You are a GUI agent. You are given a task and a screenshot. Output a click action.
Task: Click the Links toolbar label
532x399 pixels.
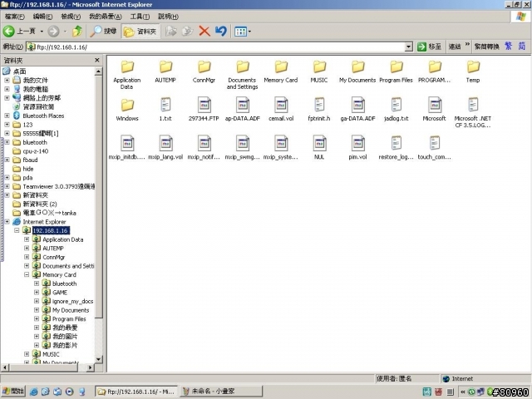(x=455, y=47)
